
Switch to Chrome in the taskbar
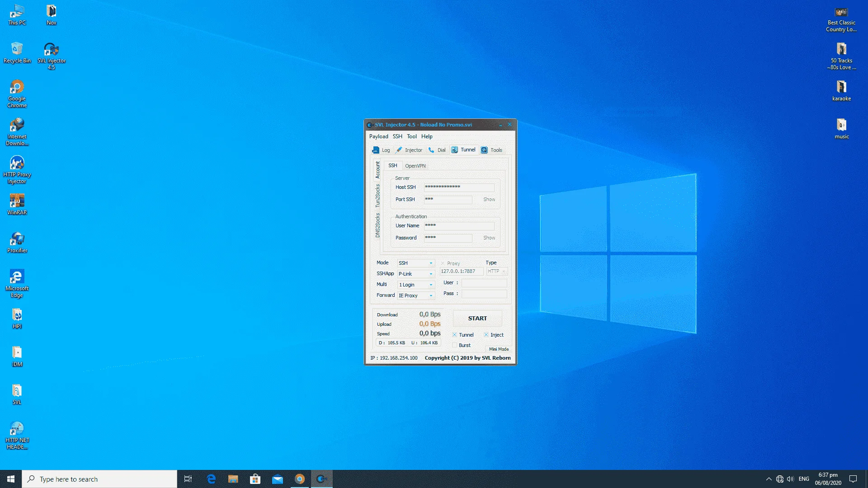300,479
